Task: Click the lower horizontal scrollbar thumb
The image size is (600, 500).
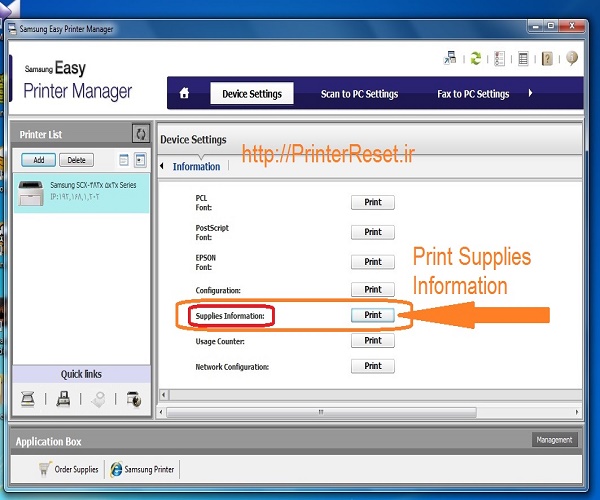Action: coord(321,412)
